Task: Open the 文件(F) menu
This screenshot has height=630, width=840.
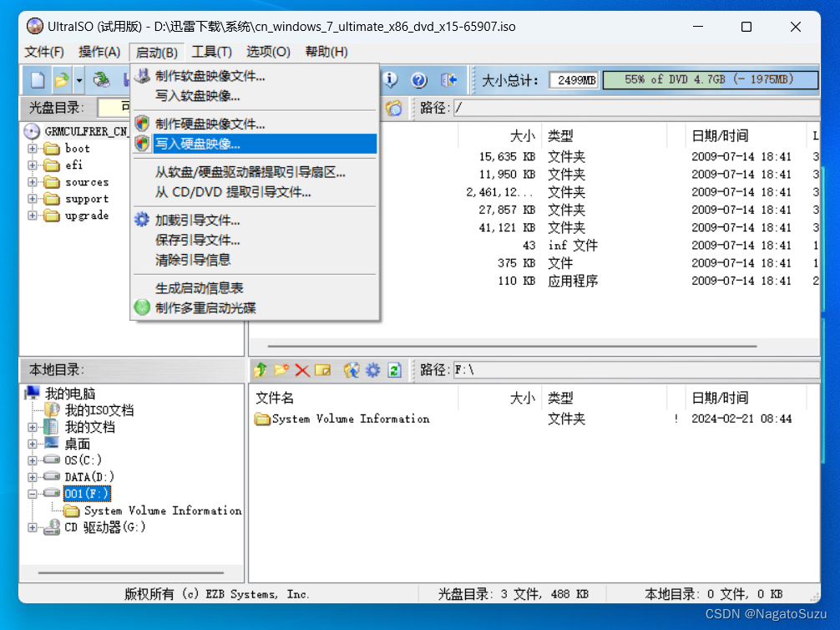Action: [x=44, y=52]
